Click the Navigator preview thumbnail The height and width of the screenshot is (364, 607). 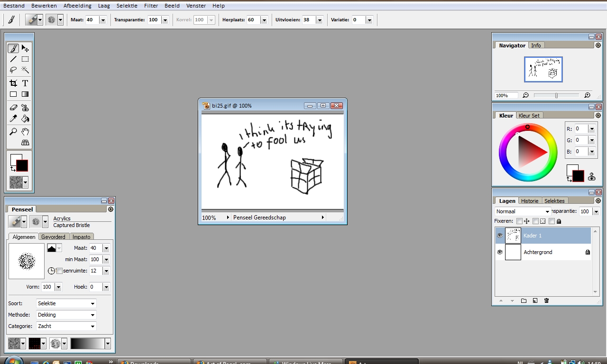point(543,69)
